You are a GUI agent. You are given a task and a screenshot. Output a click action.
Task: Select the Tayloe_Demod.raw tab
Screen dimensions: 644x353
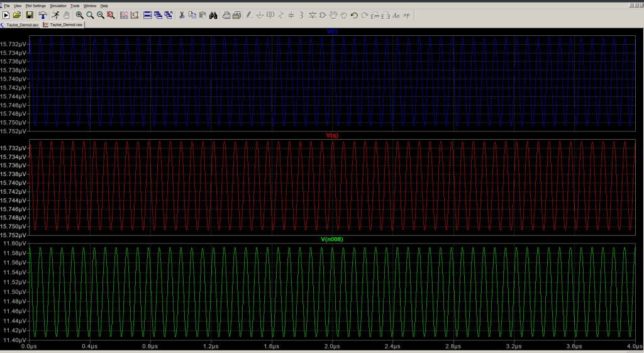tap(63, 25)
